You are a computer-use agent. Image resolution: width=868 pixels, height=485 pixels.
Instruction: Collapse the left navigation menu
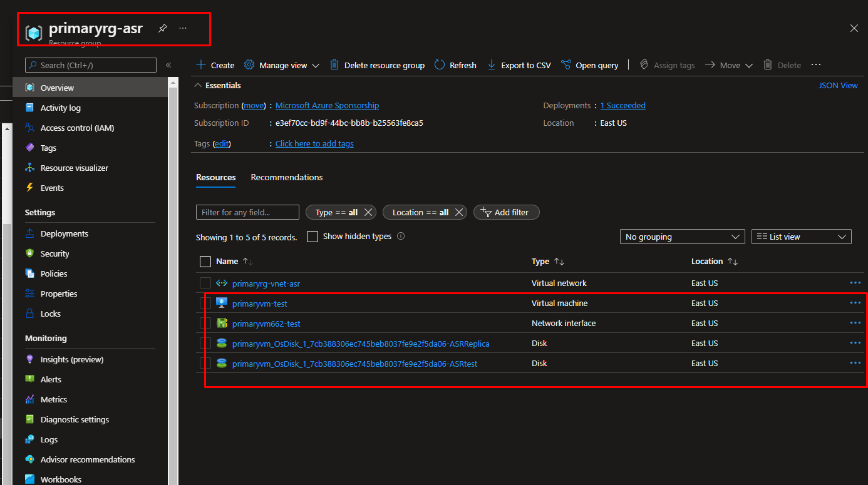[168, 65]
